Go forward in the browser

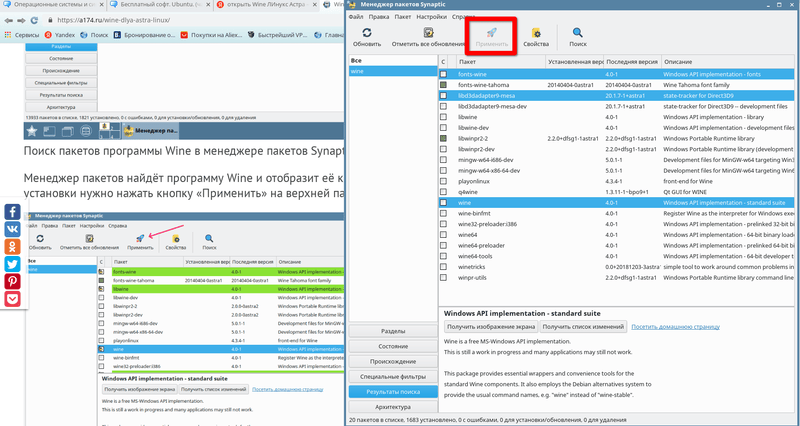21,20
